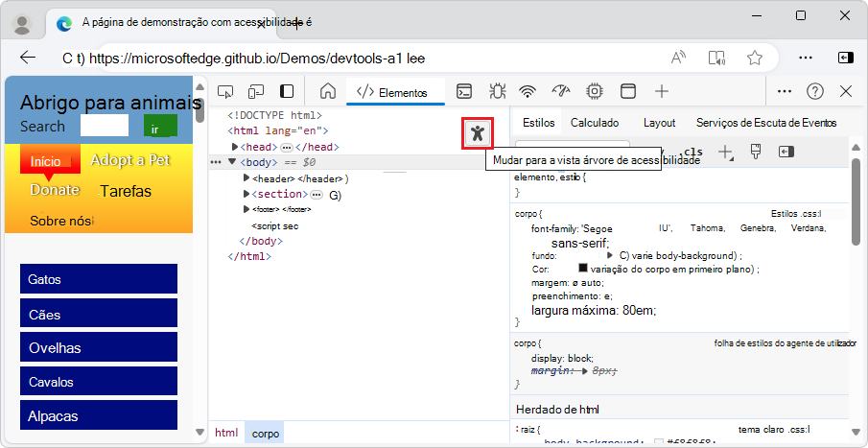The width and height of the screenshot is (868, 448).
Task: Click the black Cor color swatch
Action: (582, 268)
